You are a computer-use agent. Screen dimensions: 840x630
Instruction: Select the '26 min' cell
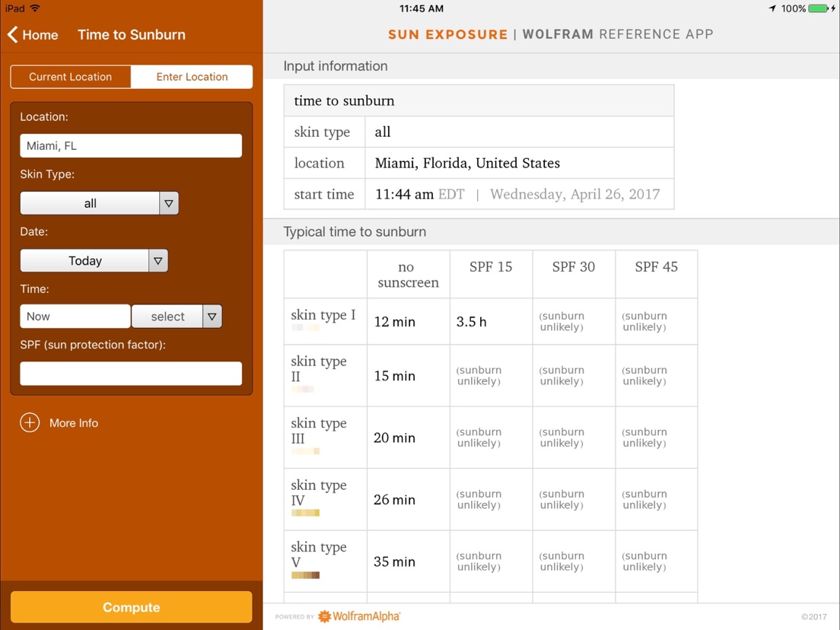coord(409,499)
